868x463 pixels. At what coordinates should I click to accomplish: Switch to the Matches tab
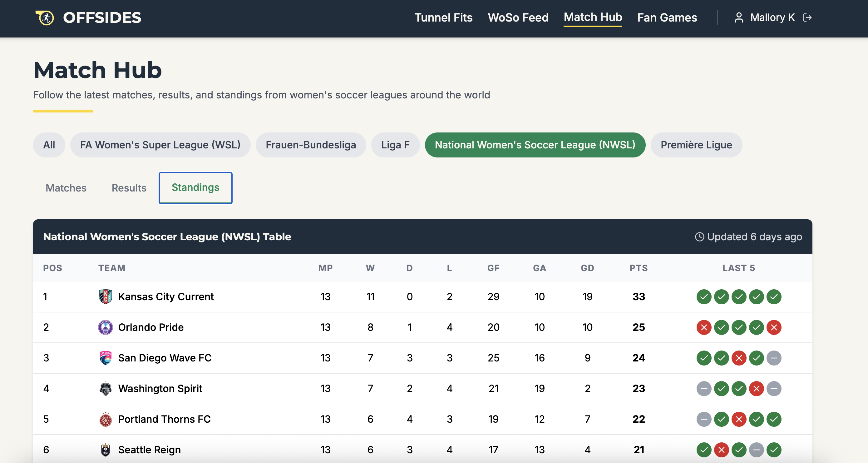click(66, 188)
